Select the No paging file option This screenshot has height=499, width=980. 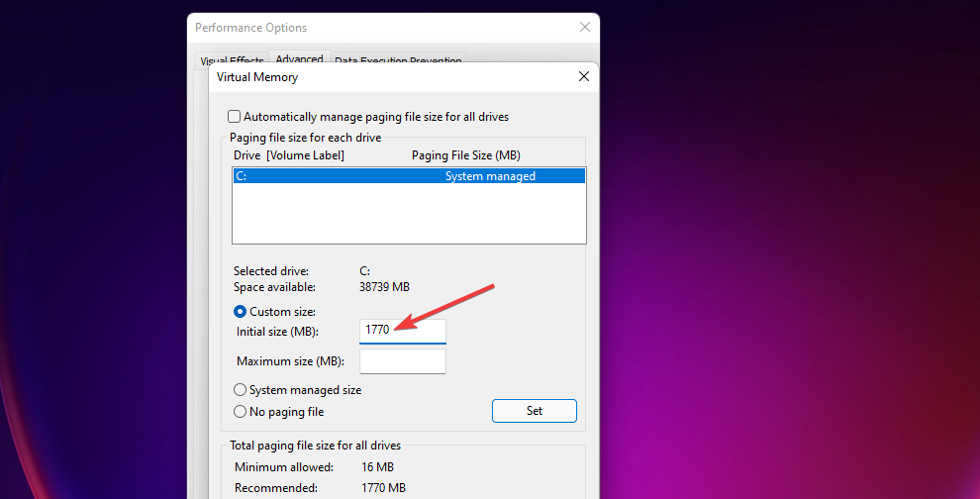(x=240, y=412)
